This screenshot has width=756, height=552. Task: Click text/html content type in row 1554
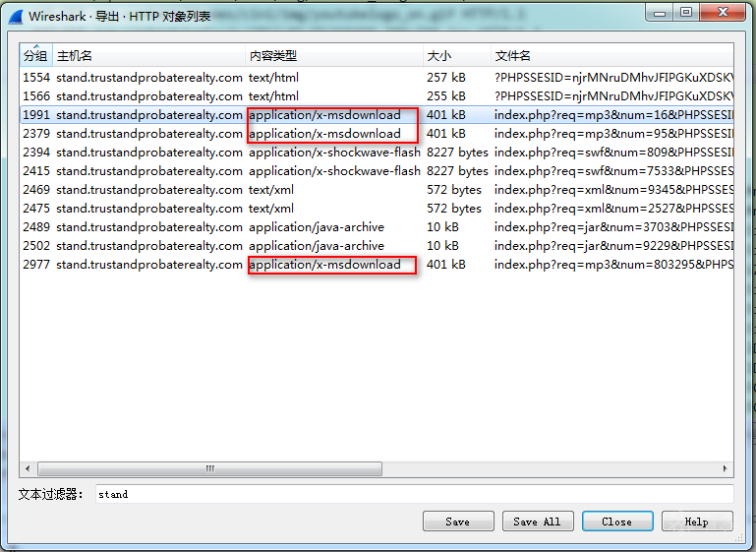pyautogui.click(x=273, y=77)
